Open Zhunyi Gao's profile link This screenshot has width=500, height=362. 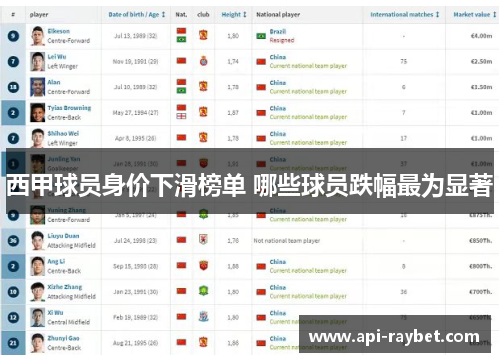[63, 338]
